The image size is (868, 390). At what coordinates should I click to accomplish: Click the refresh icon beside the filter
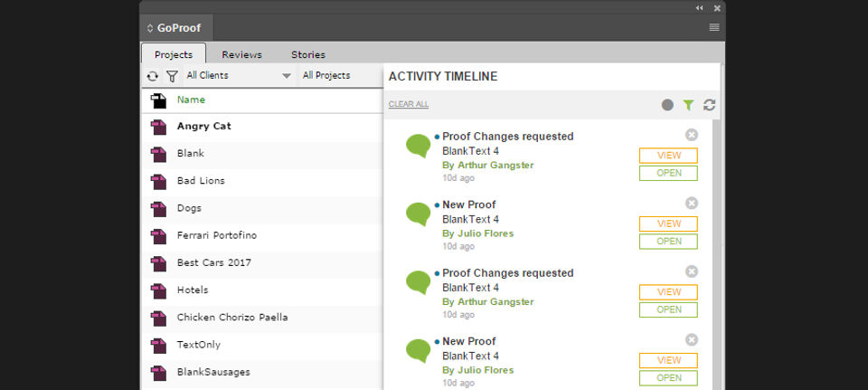point(153,76)
